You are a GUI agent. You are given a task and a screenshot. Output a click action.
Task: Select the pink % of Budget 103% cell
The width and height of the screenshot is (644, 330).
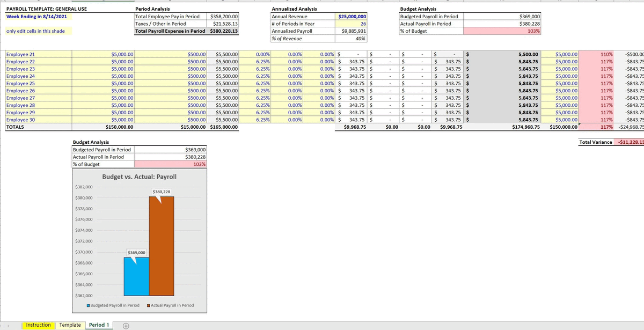click(502, 31)
